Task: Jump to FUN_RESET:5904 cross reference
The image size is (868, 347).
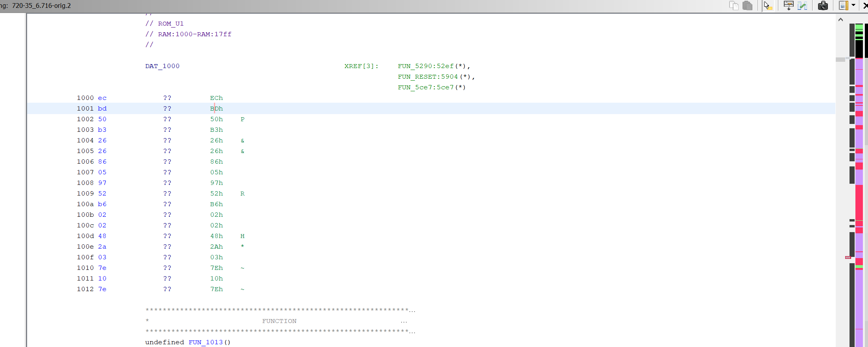Action: point(428,77)
